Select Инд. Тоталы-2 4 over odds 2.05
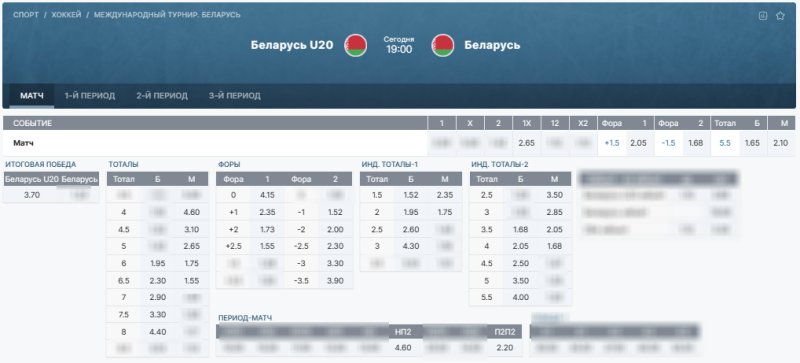The width and height of the screenshot is (800, 363). pyautogui.click(x=520, y=247)
